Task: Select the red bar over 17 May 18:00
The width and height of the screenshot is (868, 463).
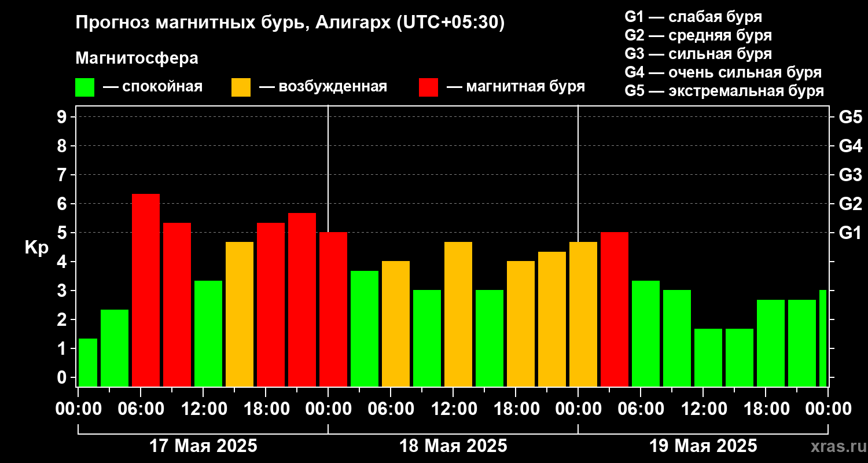Action: point(271,304)
